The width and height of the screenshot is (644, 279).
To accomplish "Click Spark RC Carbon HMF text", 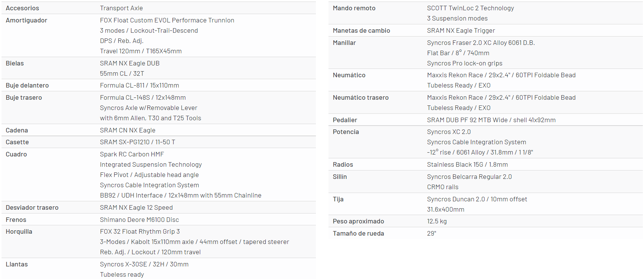I will 132,154.
